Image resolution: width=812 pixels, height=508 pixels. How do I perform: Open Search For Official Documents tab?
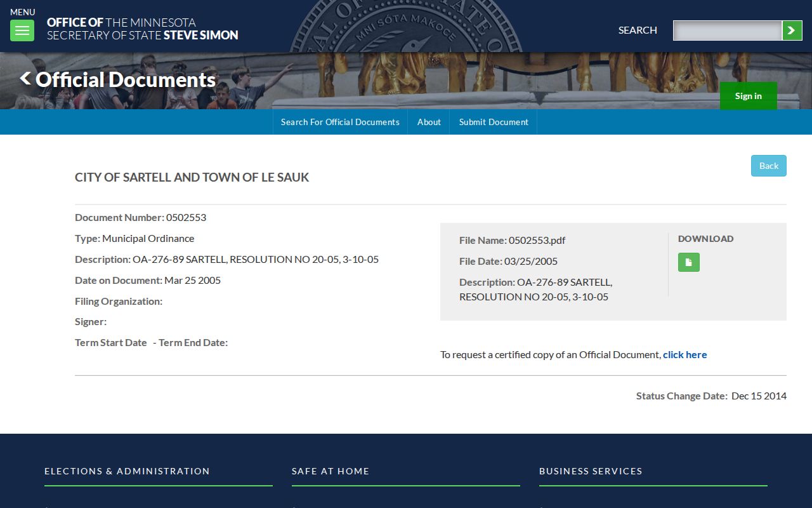[x=340, y=122]
